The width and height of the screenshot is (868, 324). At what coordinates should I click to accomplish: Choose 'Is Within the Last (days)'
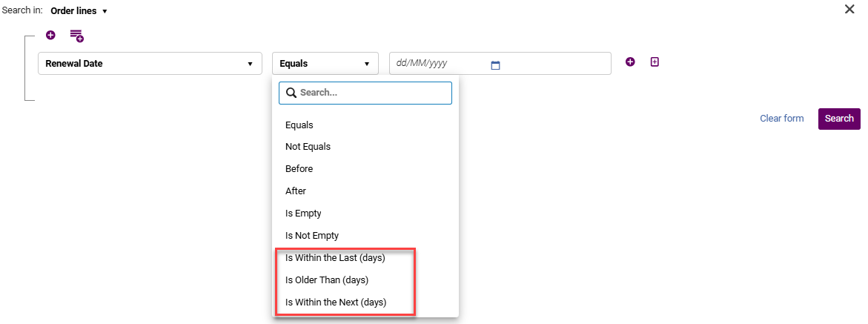click(335, 258)
